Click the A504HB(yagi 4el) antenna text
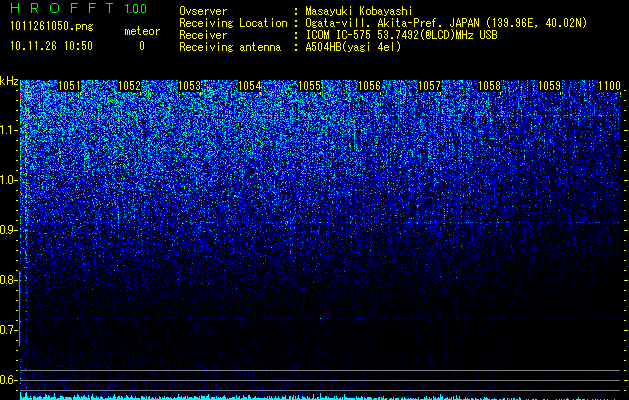629x400 pixels. click(x=353, y=47)
